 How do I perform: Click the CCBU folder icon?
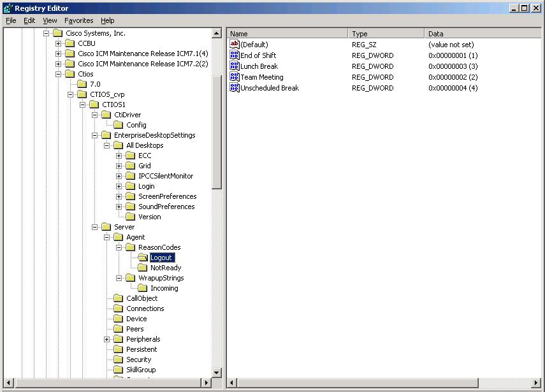pyautogui.click(x=70, y=43)
